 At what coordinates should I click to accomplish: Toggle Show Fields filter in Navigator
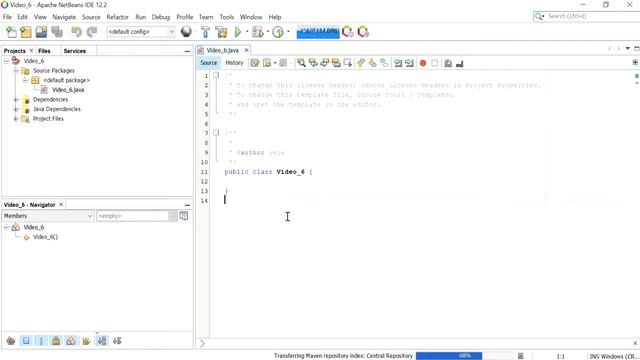tap(26, 340)
